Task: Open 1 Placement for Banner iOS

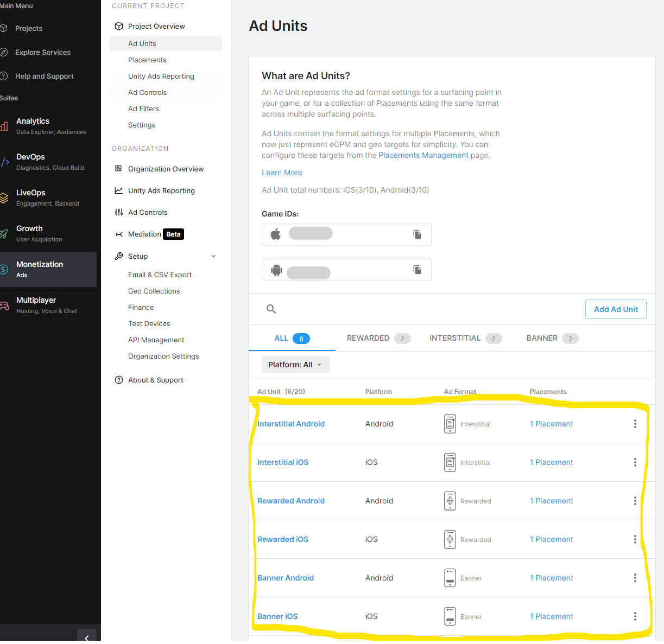Action: 552,616
